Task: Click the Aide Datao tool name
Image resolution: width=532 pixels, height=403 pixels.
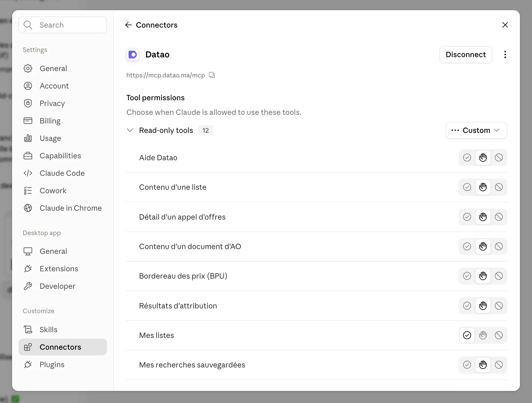Action: pos(158,158)
